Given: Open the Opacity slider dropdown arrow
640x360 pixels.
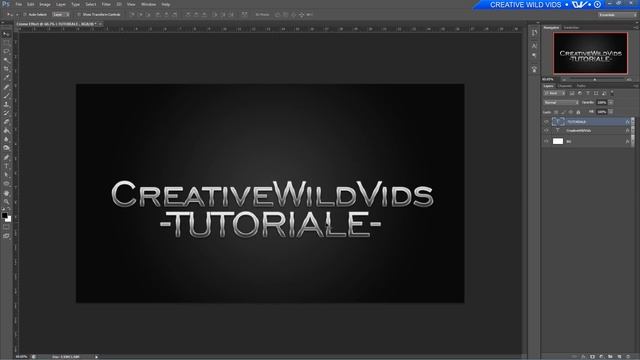Looking at the screenshot, I should (x=611, y=102).
